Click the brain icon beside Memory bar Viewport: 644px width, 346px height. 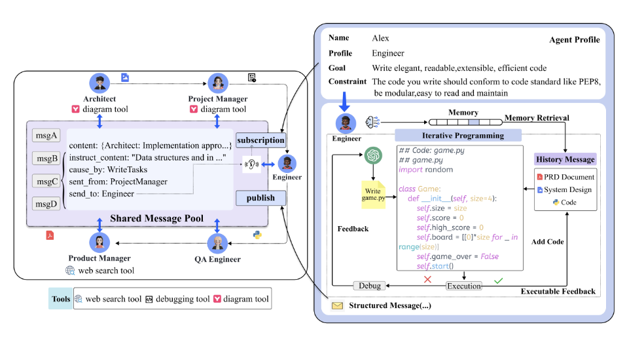pos(372,122)
